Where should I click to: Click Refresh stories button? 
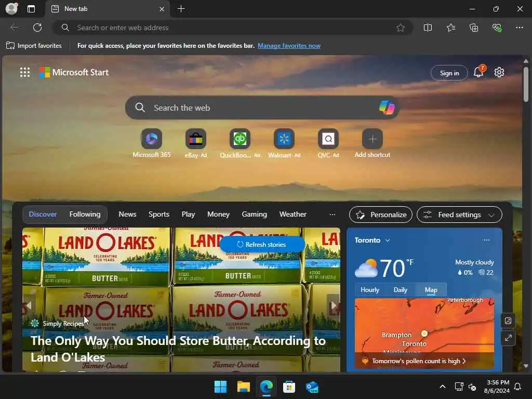[x=262, y=244]
